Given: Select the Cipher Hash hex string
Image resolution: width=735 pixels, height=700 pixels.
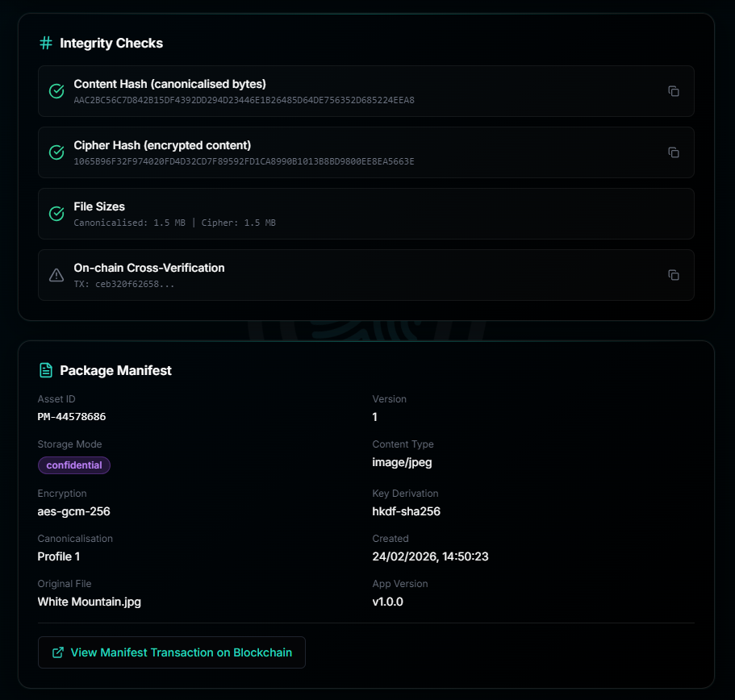Looking at the screenshot, I should click(x=244, y=161).
